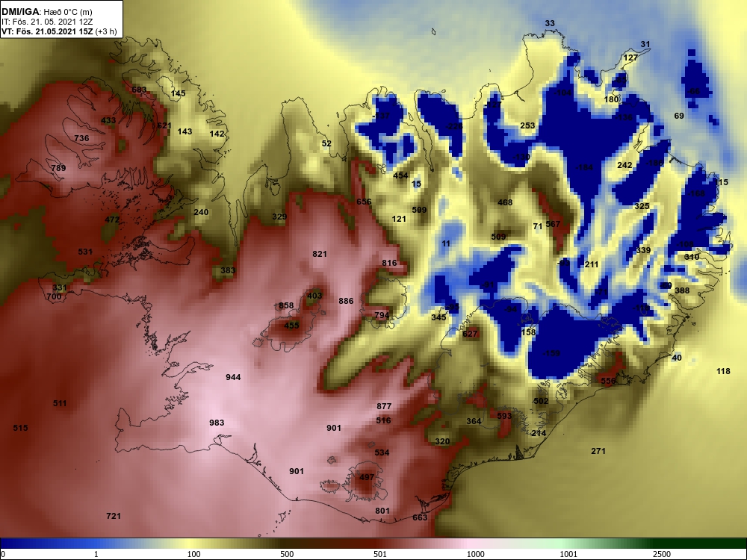Click the 271 value off the south coast
Screen dimensions: 747x560
(x=598, y=451)
